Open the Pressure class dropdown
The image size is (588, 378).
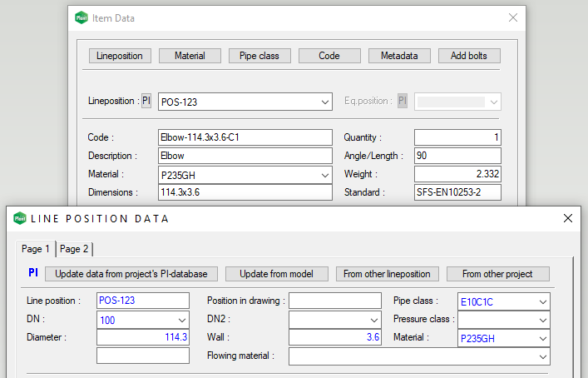tap(542, 320)
